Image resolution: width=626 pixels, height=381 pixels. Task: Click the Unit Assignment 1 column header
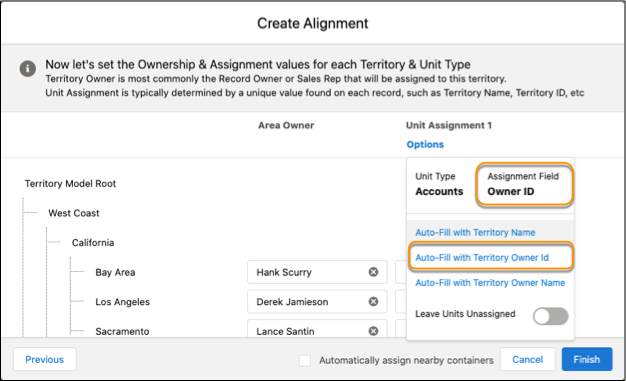[x=449, y=125]
